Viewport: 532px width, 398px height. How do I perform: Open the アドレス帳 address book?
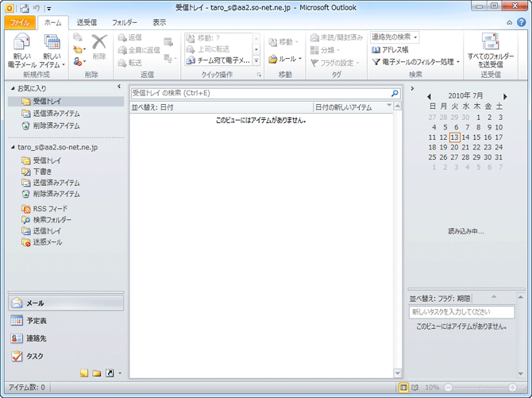[391, 49]
